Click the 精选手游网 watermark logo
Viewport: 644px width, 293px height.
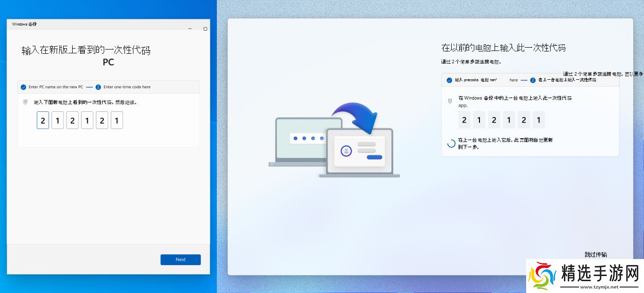click(585, 276)
